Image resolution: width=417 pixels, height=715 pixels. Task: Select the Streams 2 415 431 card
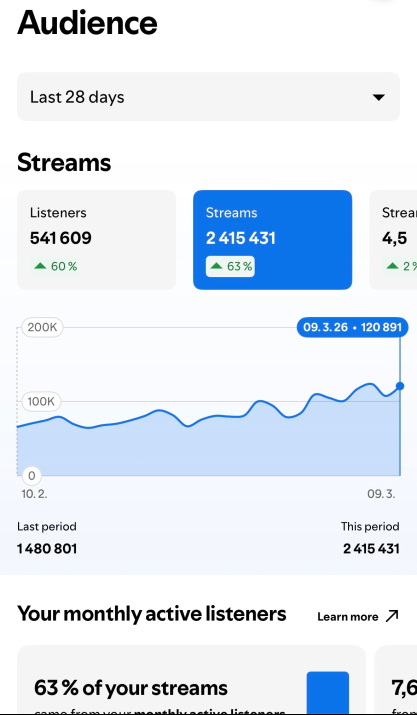[x=272, y=240]
